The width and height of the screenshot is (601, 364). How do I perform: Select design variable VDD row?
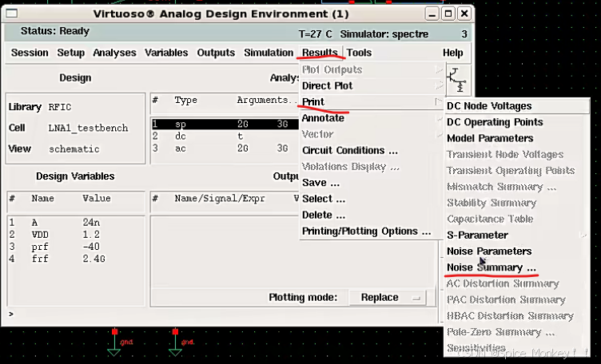click(76, 235)
